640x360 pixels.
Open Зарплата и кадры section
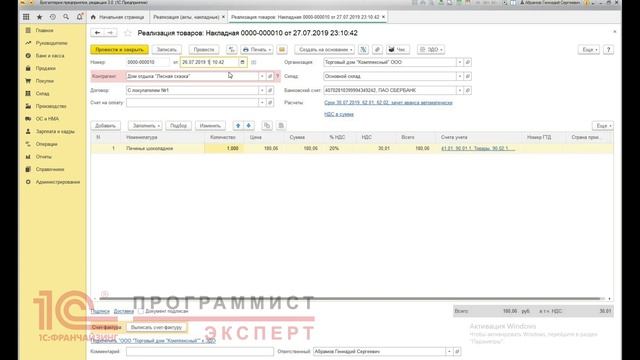click(55, 131)
